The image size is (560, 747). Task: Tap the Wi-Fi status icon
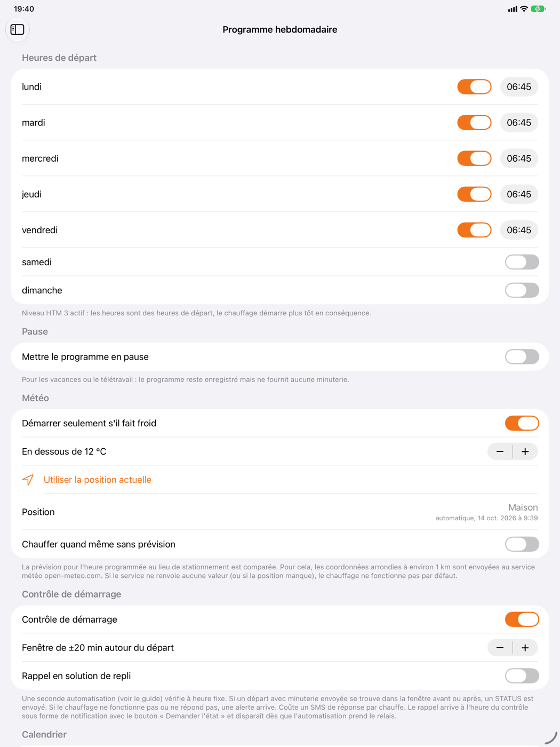pyautogui.click(x=524, y=9)
